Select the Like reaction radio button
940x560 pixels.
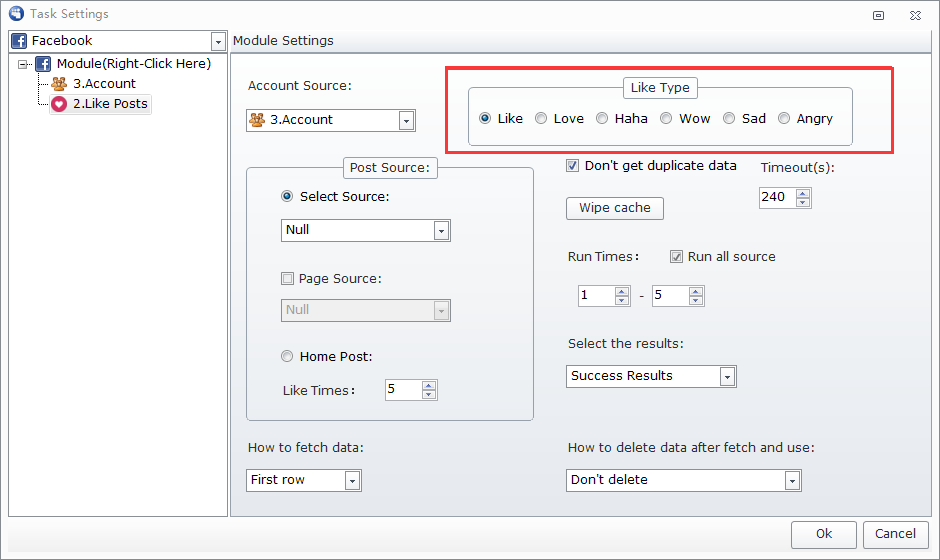point(485,118)
